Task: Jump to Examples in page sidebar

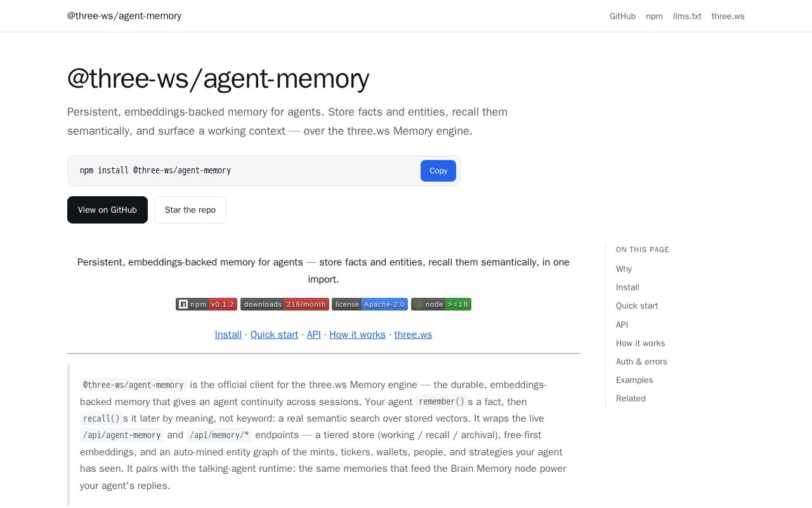Action: click(634, 380)
